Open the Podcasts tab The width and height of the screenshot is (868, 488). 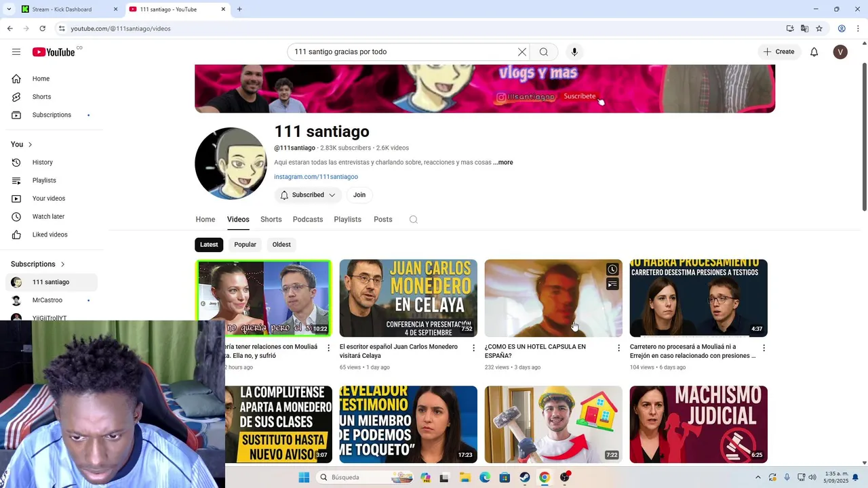(308, 220)
